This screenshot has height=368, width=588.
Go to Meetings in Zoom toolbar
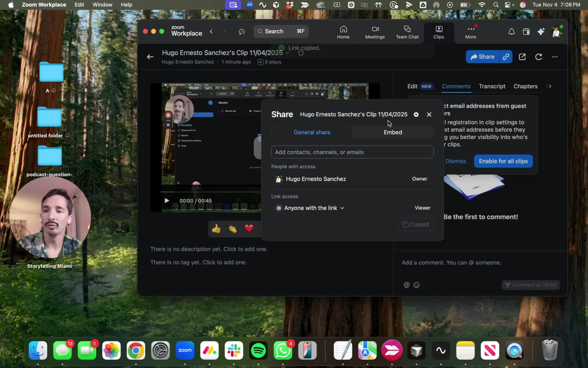375,32
